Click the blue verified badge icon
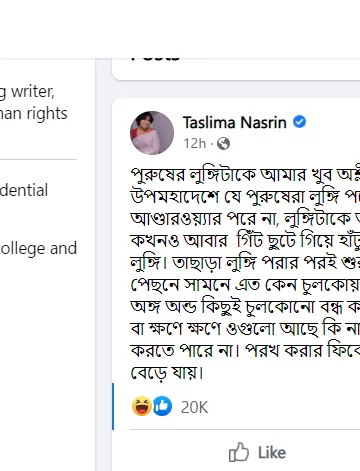Screen dimensions: 360x471 [299, 122]
